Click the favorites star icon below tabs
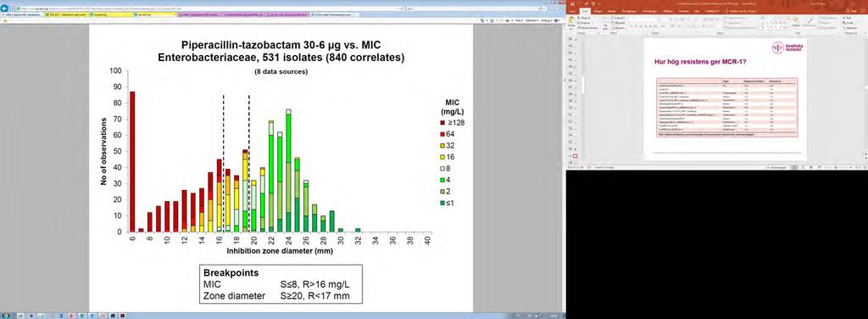 [x=4, y=20]
